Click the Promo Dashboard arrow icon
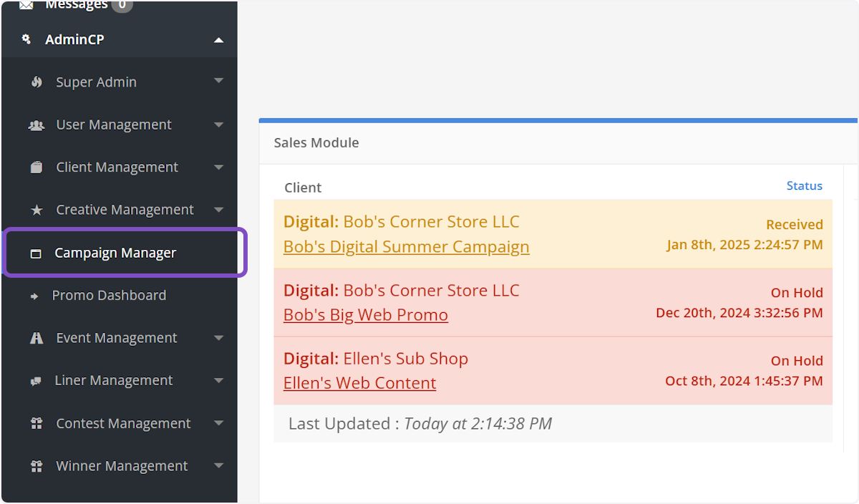This screenshot has width=859, height=504. pyautogui.click(x=34, y=296)
